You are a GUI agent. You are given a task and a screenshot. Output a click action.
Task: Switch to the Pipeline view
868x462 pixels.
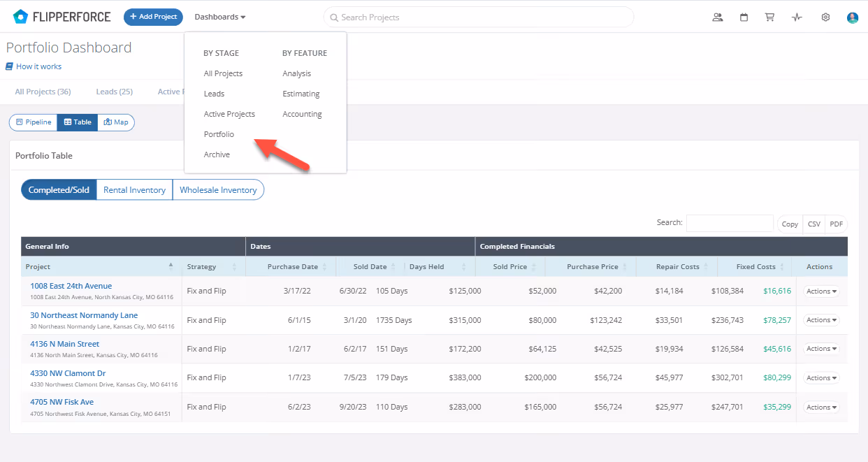[34, 122]
